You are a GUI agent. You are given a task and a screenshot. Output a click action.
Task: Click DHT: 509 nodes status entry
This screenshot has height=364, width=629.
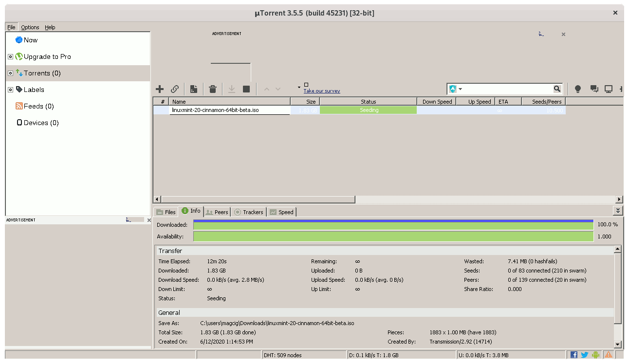point(304,355)
